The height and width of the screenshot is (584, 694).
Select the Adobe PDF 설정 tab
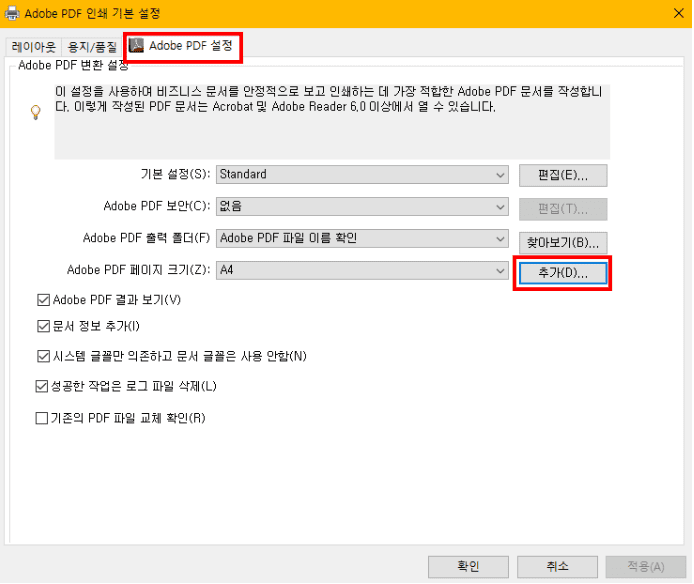[182, 46]
